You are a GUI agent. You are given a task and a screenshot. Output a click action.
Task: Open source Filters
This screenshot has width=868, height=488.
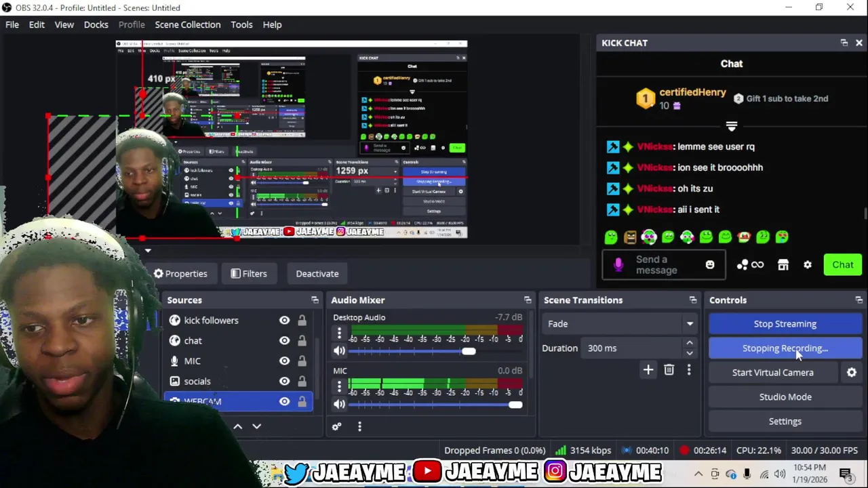[x=249, y=274]
